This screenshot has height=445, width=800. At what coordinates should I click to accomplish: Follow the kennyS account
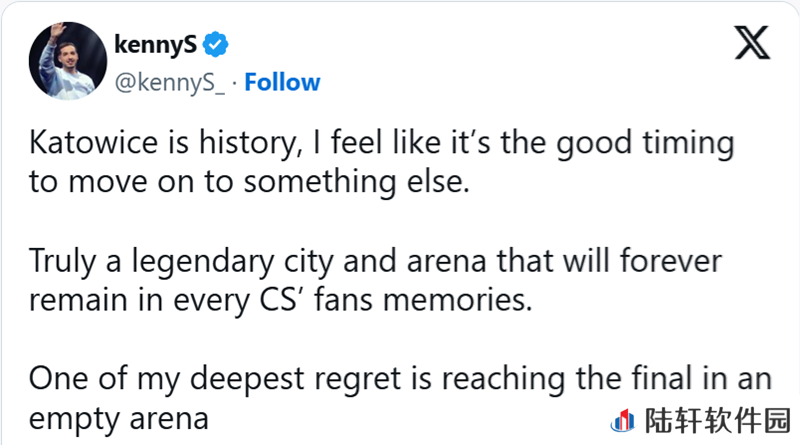tap(282, 82)
